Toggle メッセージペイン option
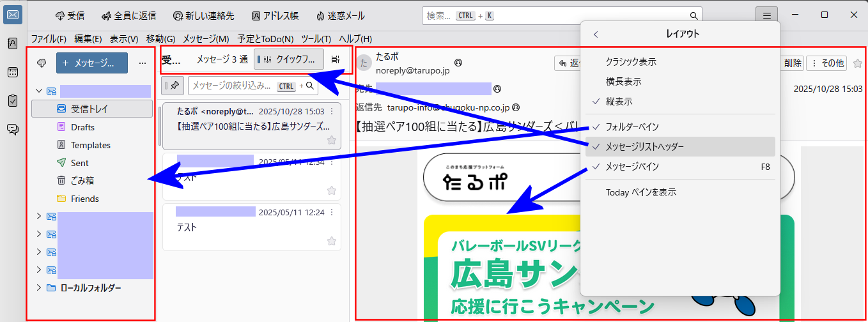868x322 pixels. (632, 167)
